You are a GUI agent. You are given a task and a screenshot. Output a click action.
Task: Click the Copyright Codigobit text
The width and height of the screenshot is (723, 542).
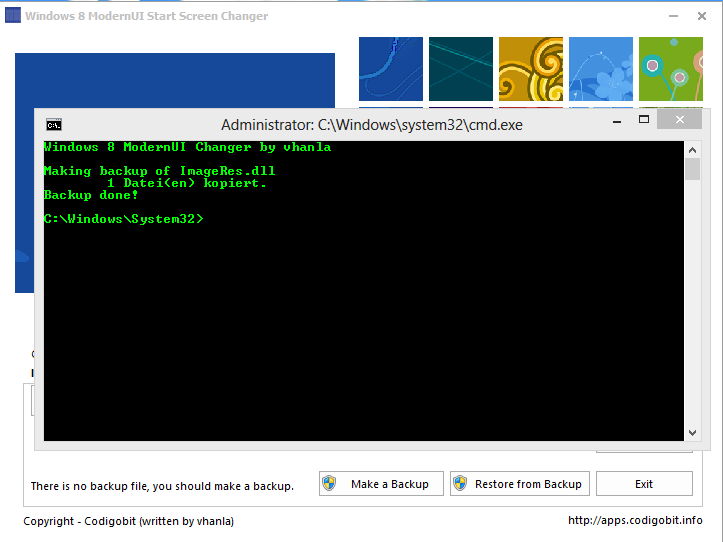point(129,521)
